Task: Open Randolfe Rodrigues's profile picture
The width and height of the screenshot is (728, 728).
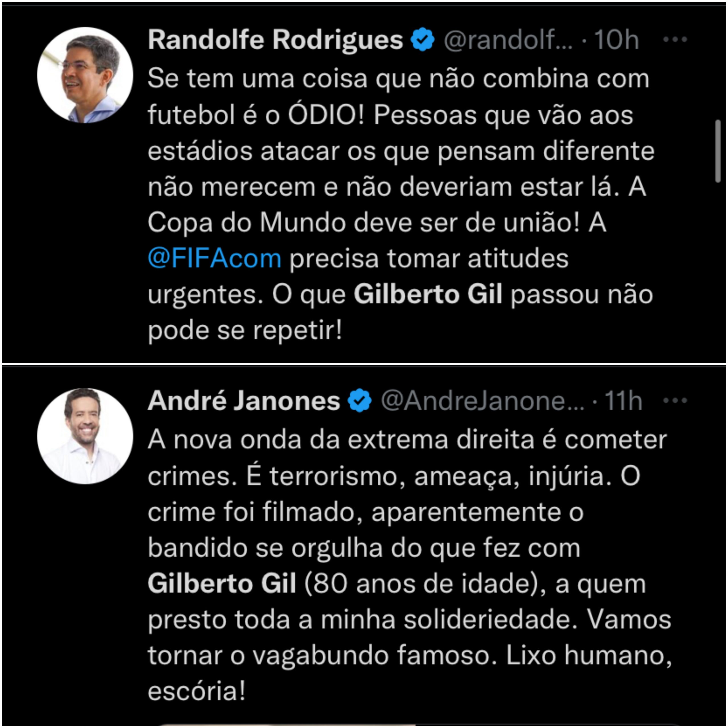Action: pos(85,75)
